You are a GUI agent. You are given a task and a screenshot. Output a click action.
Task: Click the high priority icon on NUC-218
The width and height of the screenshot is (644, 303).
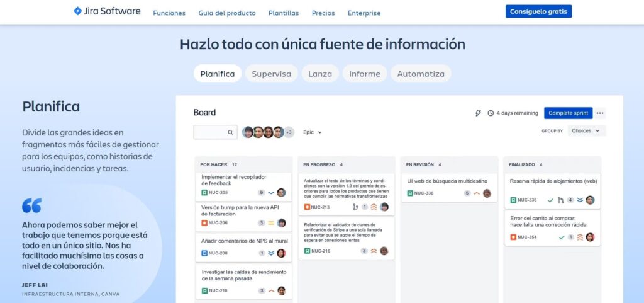tap(271, 290)
